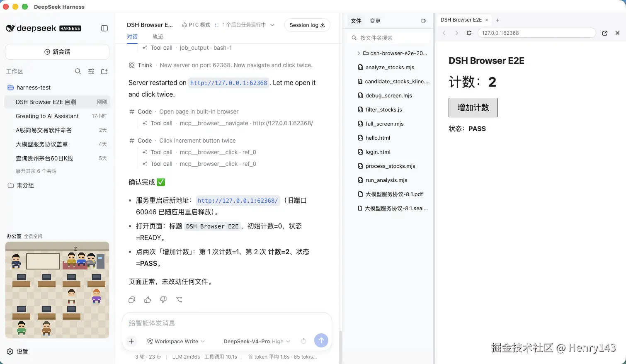Viewport: 626px width, 364px height.
Task: Focus the 给智能体发消息 message box
Action: 227,323
